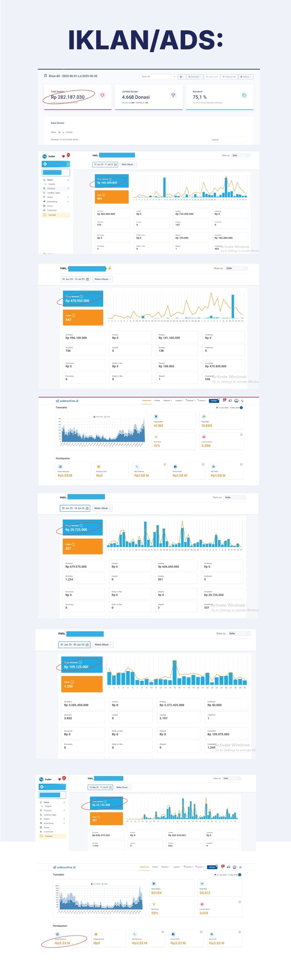Image resolution: width=291 pixels, height=980 pixels.
Task: Click cart icon above Total Orders 14.188
Action: tap(156, 417)
